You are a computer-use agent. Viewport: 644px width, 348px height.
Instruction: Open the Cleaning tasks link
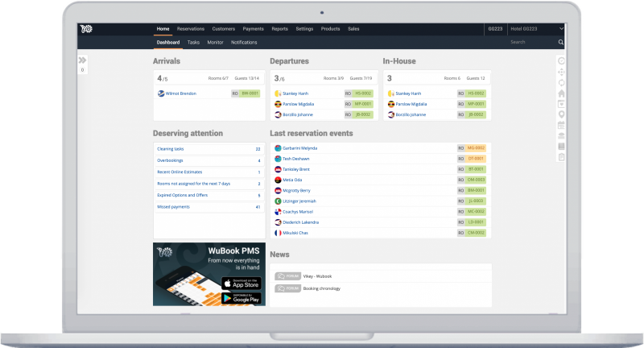pyautogui.click(x=170, y=149)
